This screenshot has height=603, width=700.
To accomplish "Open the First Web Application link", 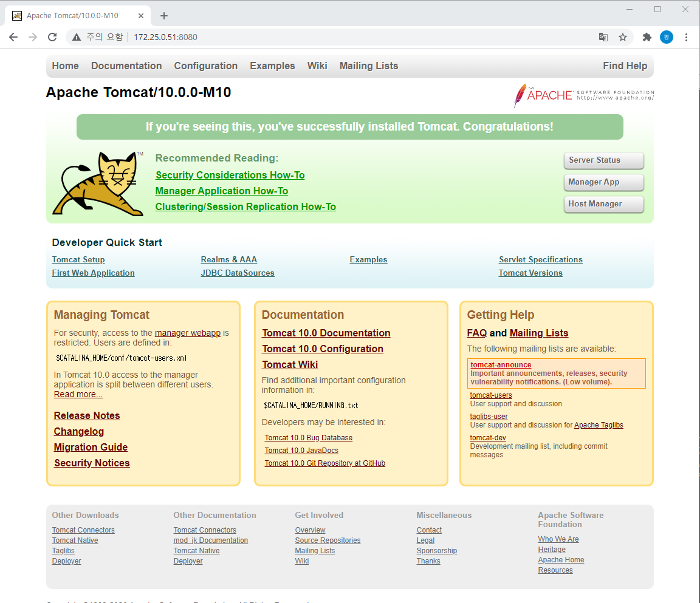I will (x=93, y=273).
